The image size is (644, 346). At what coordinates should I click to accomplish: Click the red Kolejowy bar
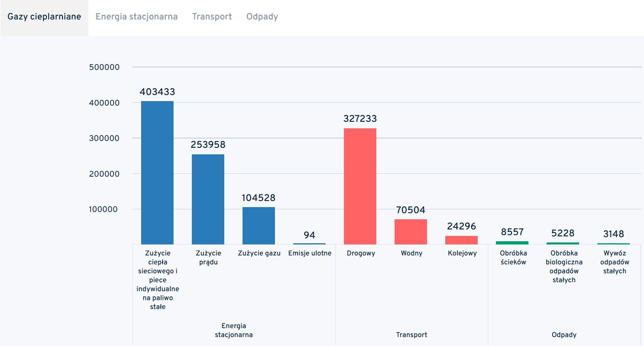point(462,240)
